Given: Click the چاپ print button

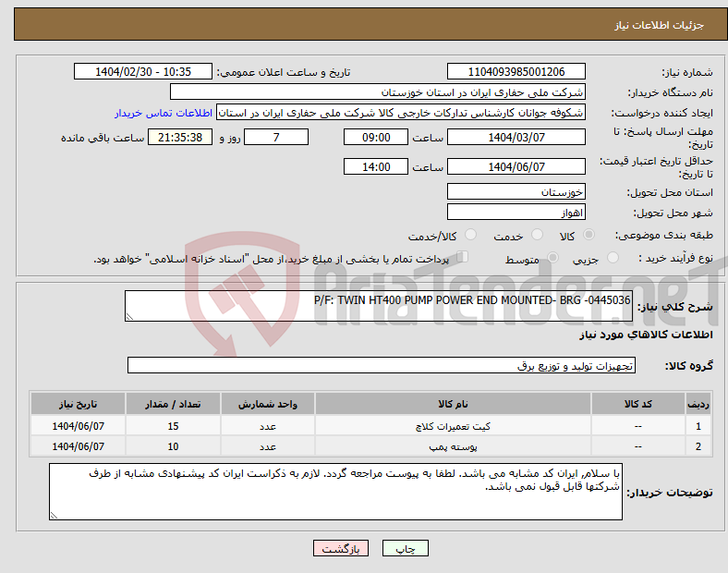Looking at the screenshot, I should (406, 548).
